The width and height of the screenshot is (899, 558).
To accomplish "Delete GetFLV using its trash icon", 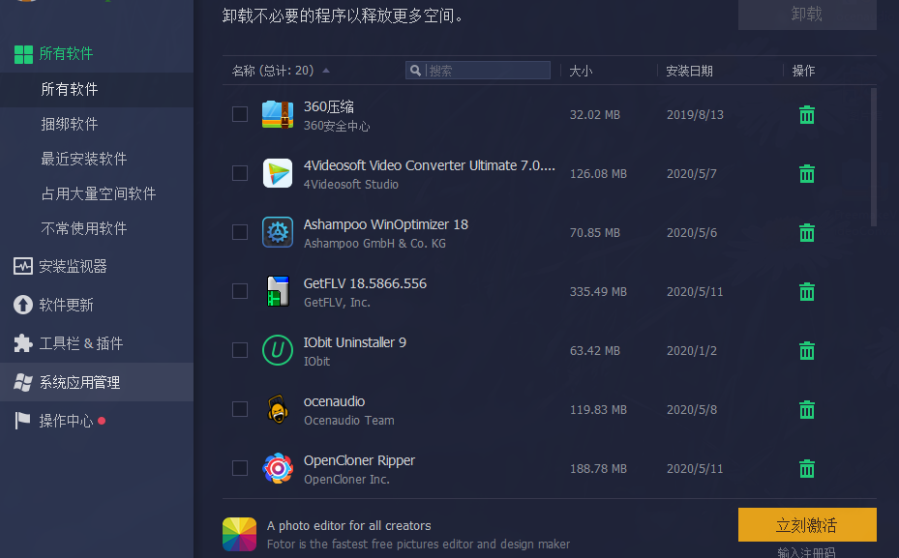I will click(x=807, y=292).
